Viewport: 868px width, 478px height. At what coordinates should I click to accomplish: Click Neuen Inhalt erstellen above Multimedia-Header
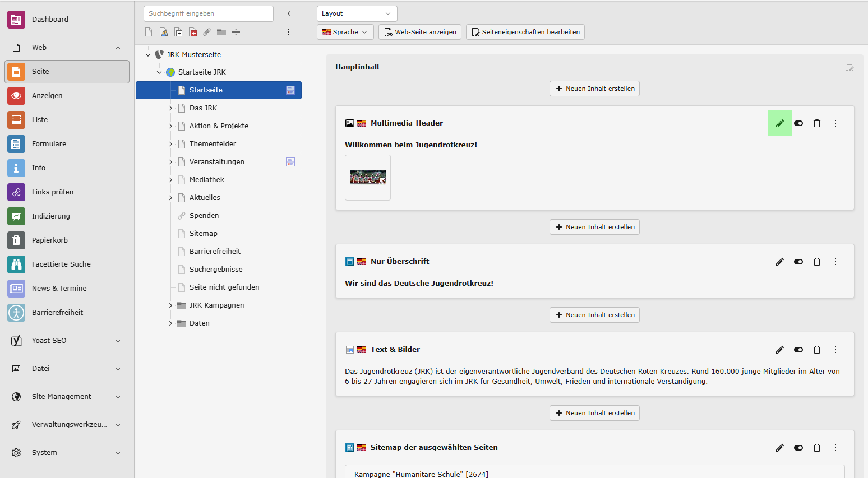(594, 89)
